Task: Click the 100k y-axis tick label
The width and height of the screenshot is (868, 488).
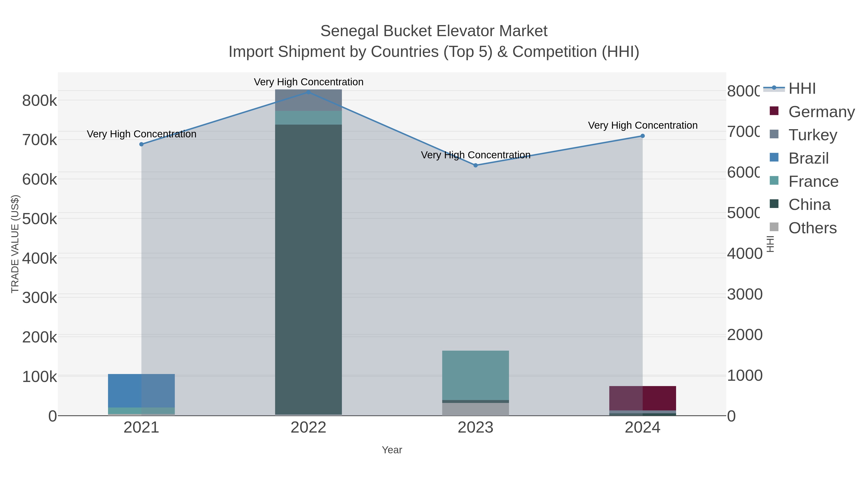Action: (40, 376)
